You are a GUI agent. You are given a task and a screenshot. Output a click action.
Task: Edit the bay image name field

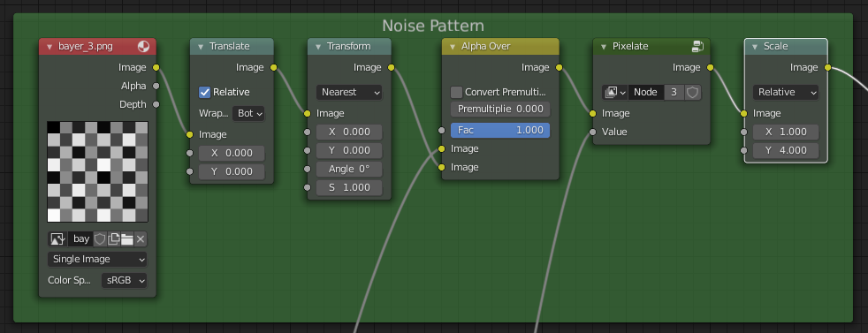tap(80, 239)
